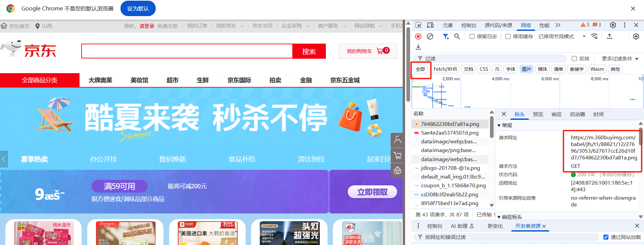Click the sidebar customer service icon

tap(398, 170)
